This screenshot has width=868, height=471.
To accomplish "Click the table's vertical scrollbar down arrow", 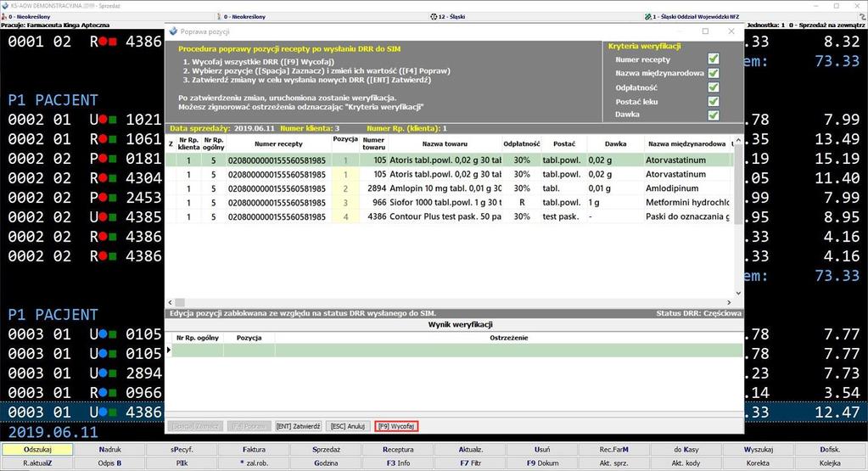I will point(738,294).
